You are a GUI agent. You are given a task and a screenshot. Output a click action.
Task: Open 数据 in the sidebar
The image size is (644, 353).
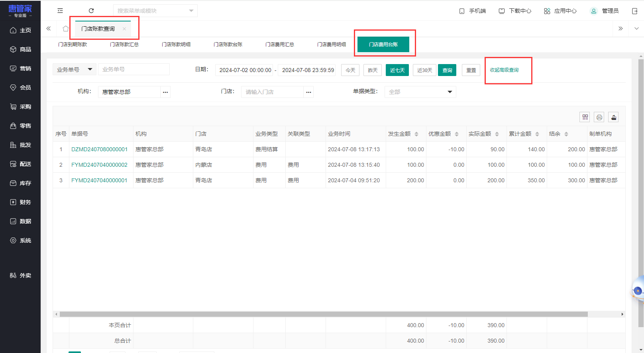click(20, 221)
